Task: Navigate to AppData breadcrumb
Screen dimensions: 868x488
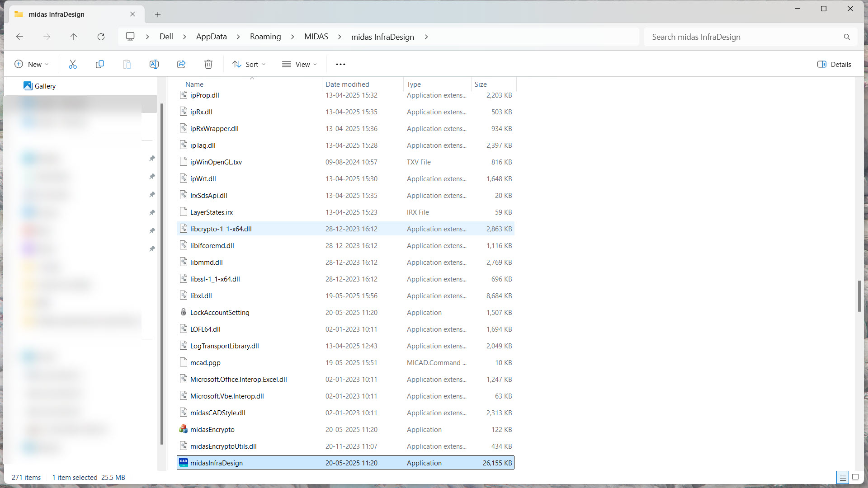Action: pyautogui.click(x=212, y=37)
